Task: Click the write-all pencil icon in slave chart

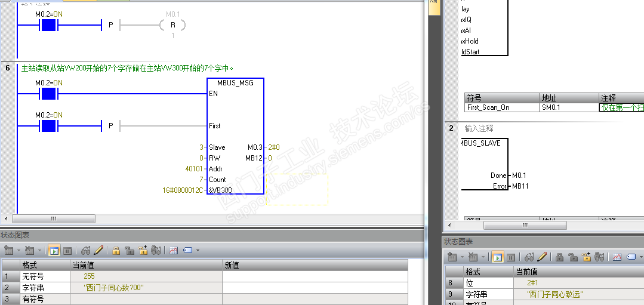Action: (x=542, y=257)
